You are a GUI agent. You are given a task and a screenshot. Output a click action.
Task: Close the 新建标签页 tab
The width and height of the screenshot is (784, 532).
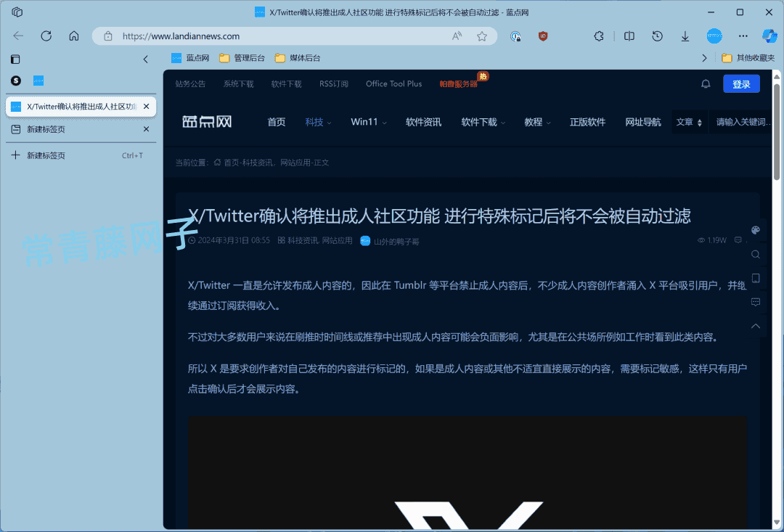click(146, 129)
